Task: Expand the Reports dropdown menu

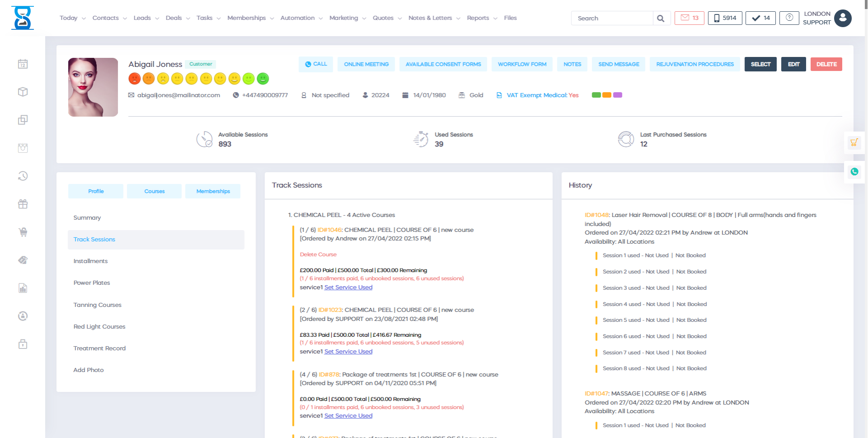Action: point(482,18)
